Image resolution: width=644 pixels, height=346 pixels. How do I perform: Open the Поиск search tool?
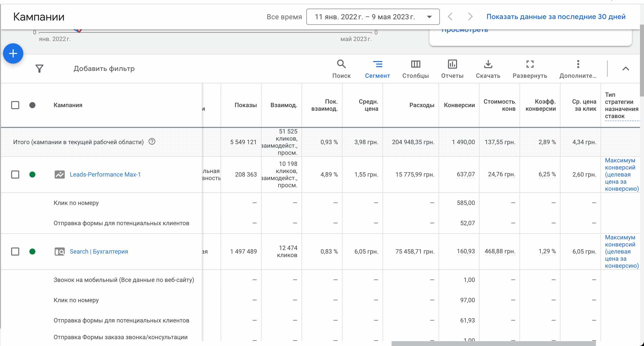click(341, 69)
